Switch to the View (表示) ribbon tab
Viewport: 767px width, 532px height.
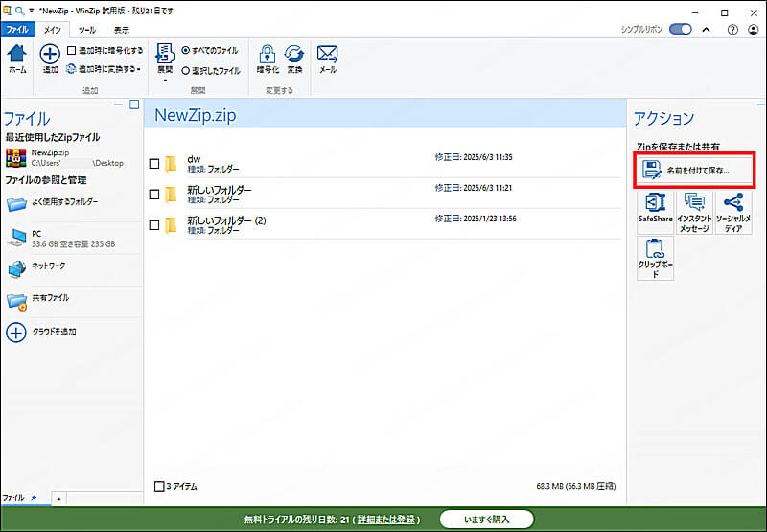tap(122, 30)
